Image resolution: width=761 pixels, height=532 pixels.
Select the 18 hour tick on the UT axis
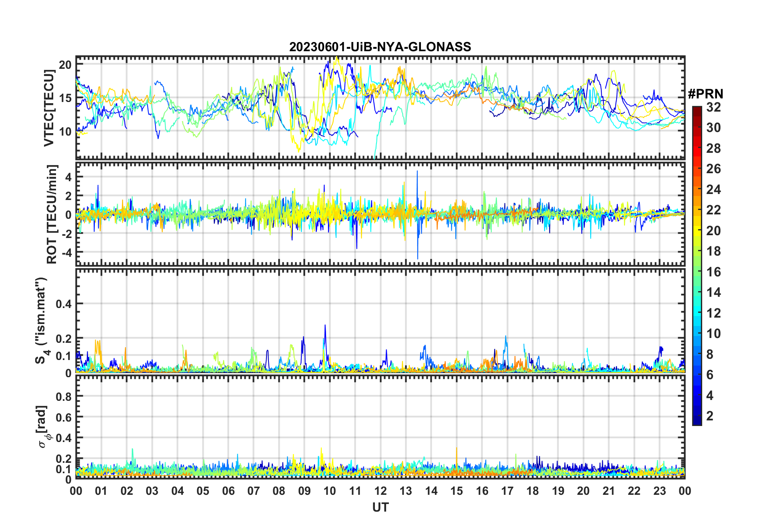(533, 491)
